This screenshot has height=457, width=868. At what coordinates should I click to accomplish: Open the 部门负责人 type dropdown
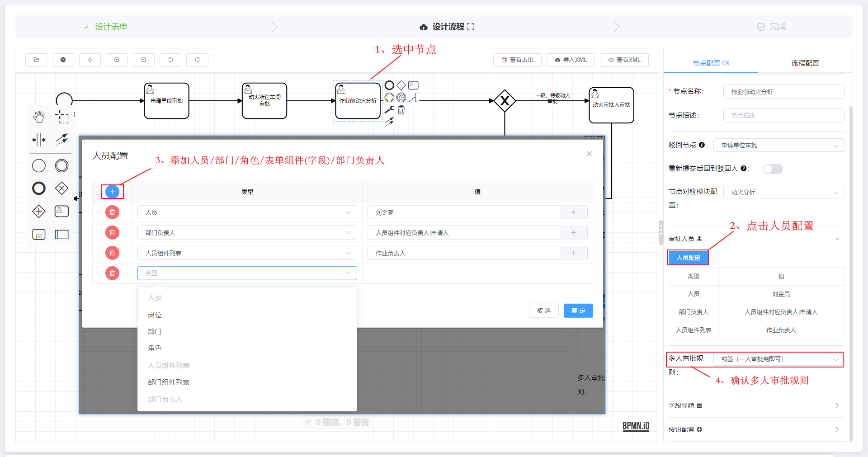pyautogui.click(x=247, y=233)
